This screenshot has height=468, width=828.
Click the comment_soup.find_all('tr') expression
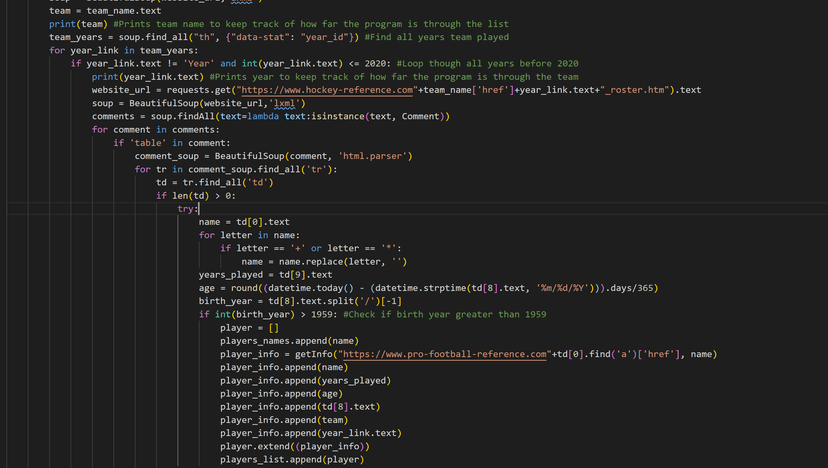pyautogui.click(x=262, y=169)
